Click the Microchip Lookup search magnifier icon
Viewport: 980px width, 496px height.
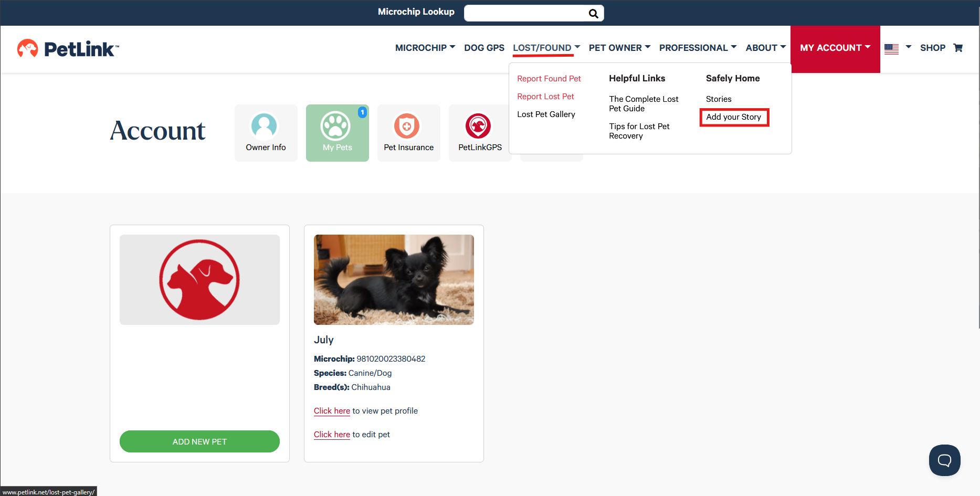(593, 14)
